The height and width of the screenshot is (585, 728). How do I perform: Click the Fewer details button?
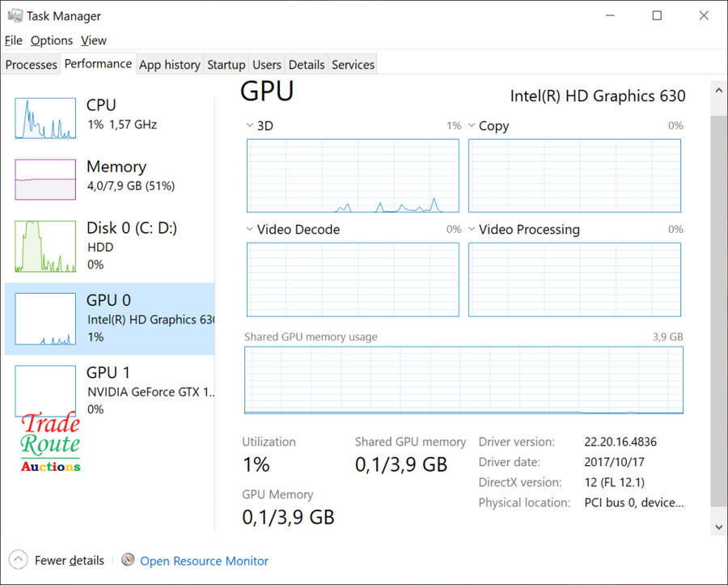coord(69,561)
